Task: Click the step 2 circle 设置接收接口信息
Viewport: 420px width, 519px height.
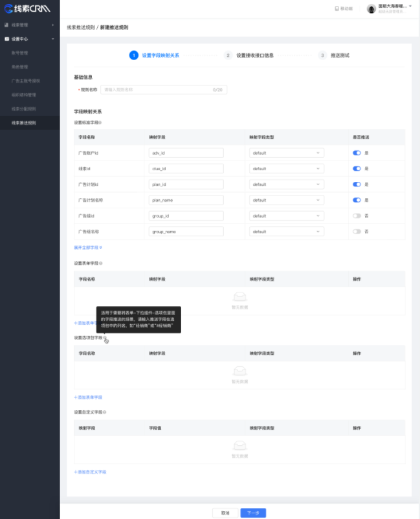Action: tap(228, 56)
